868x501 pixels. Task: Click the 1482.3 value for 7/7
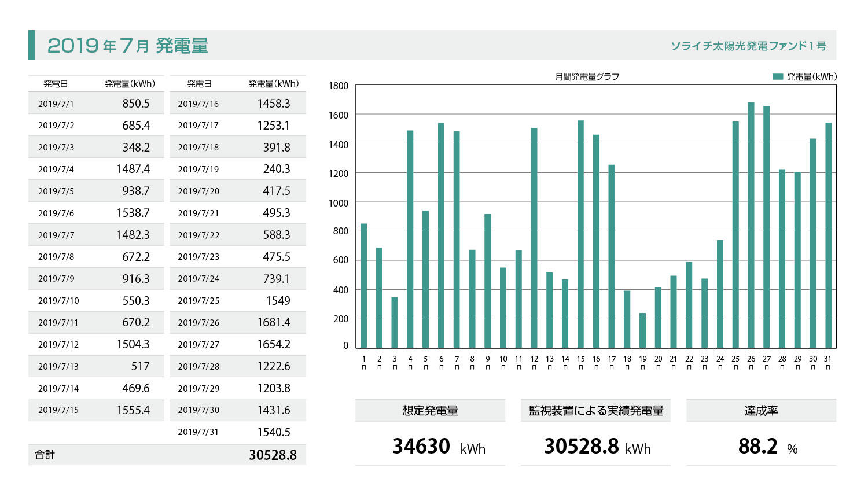[133, 235]
